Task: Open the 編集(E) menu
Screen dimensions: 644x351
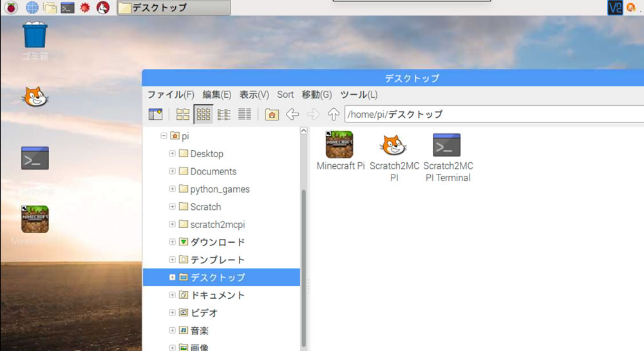Action: coord(217,95)
